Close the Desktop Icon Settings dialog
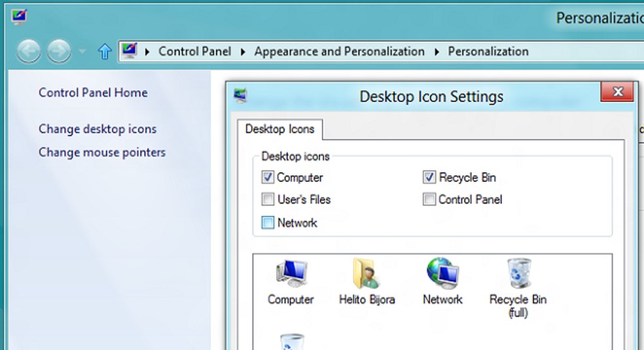 (617, 92)
